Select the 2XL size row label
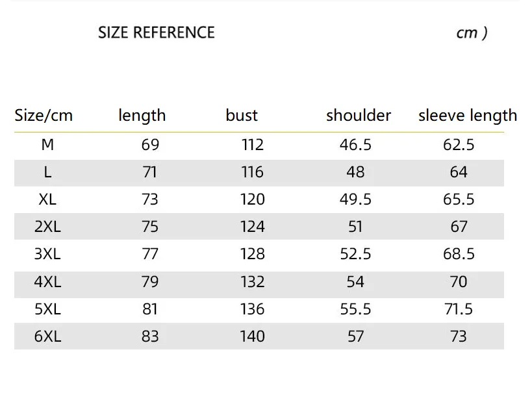 [x=47, y=226]
